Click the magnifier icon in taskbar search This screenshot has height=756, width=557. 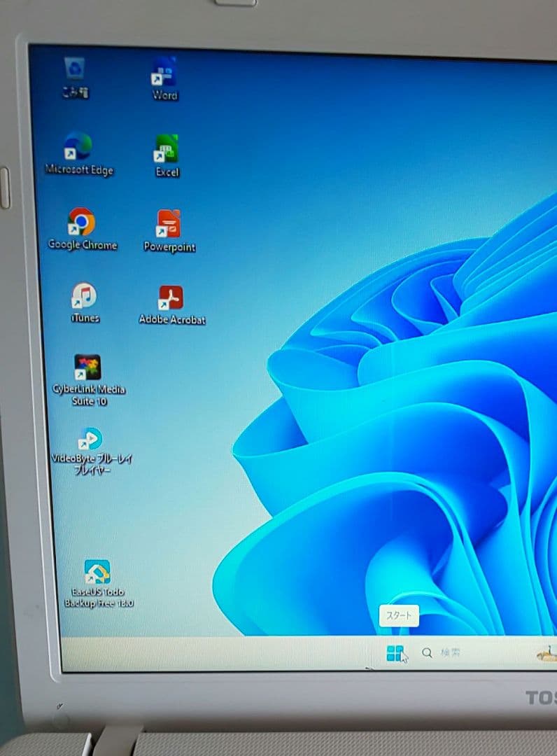pyautogui.click(x=427, y=653)
